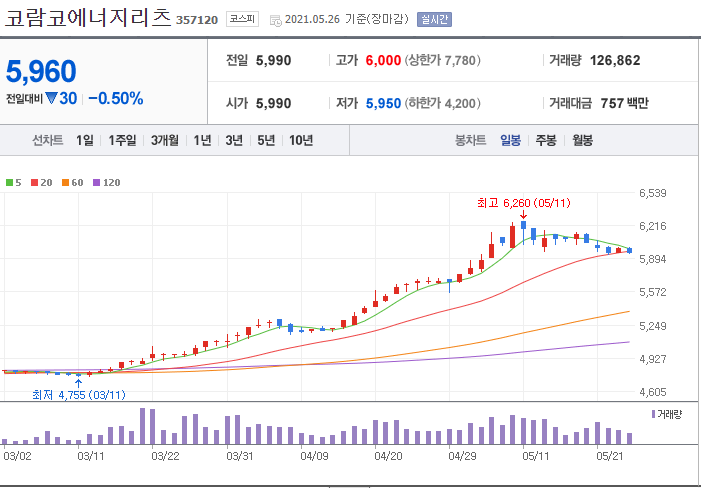Click the 봉차트 label
Image resolution: width=701 pixels, height=488 pixels.
[470, 141]
